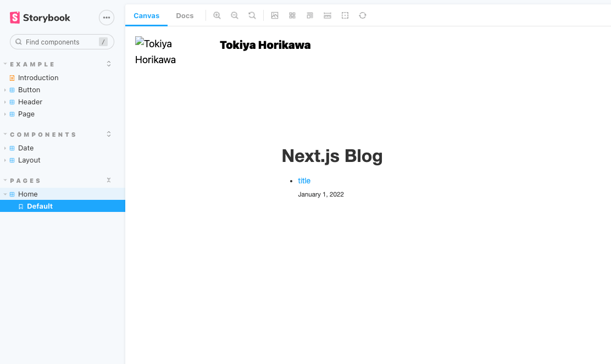Expand all in the EXAMPLE section
Image resolution: width=611 pixels, height=364 pixels.
(109, 64)
